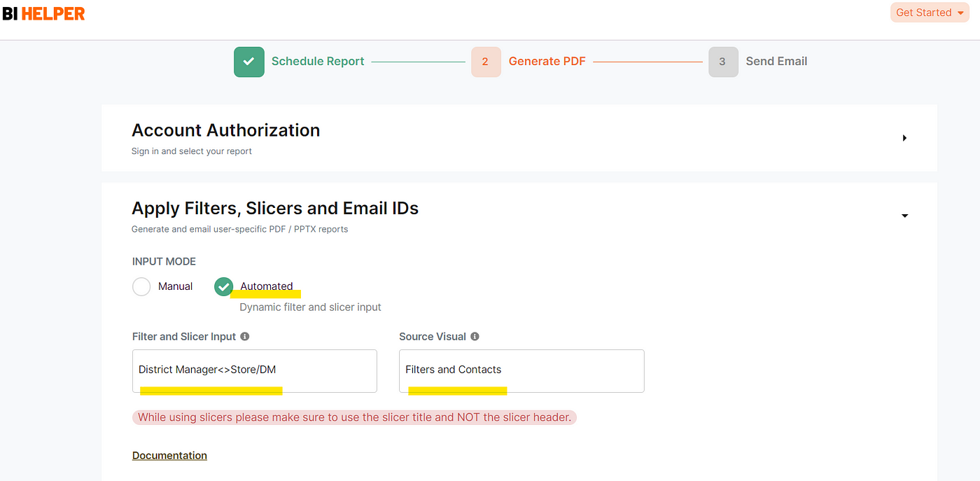Screen dimensions: 980x481
Task: Open the Documentation link
Action: point(169,455)
